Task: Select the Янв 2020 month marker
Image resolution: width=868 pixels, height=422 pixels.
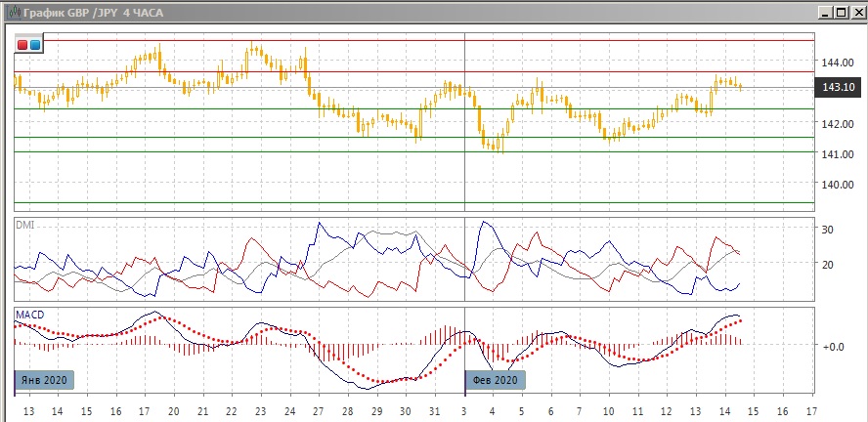Action: [x=45, y=380]
